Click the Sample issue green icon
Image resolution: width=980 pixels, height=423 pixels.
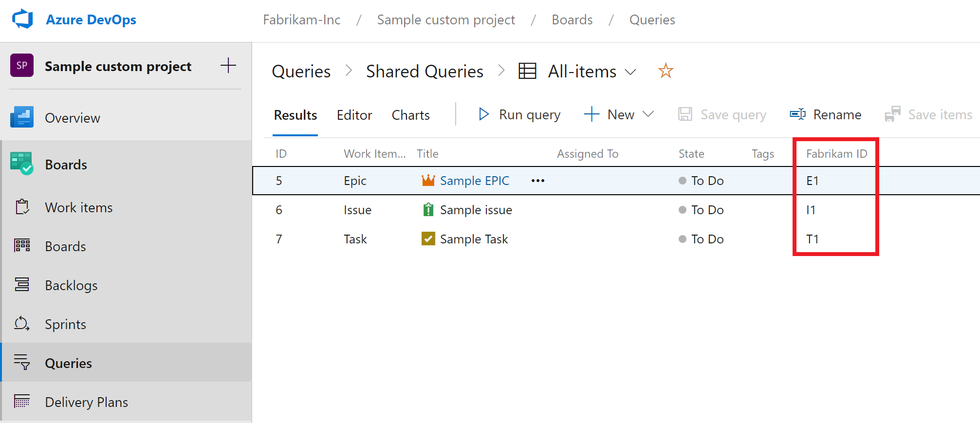point(428,210)
